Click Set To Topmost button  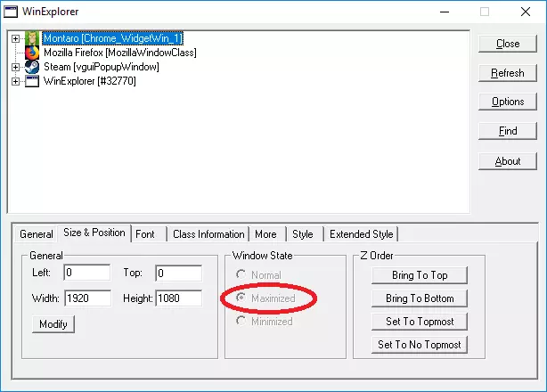click(420, 322)
